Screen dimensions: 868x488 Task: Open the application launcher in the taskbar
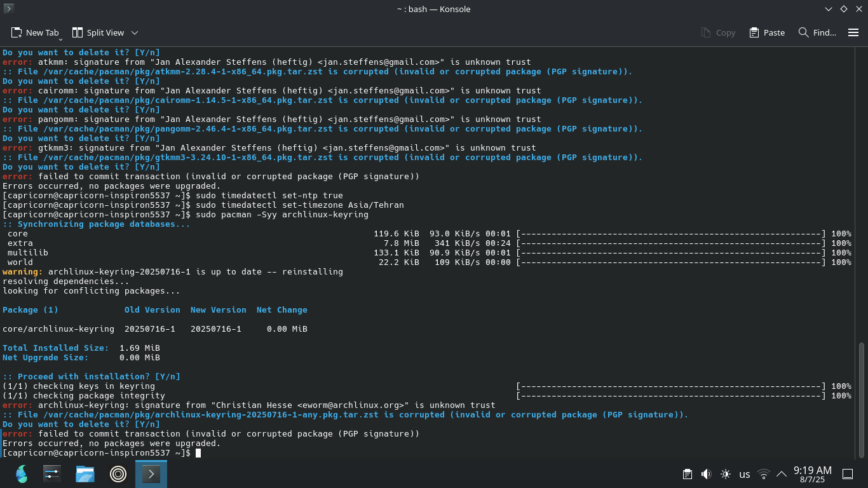click(22, 474)
